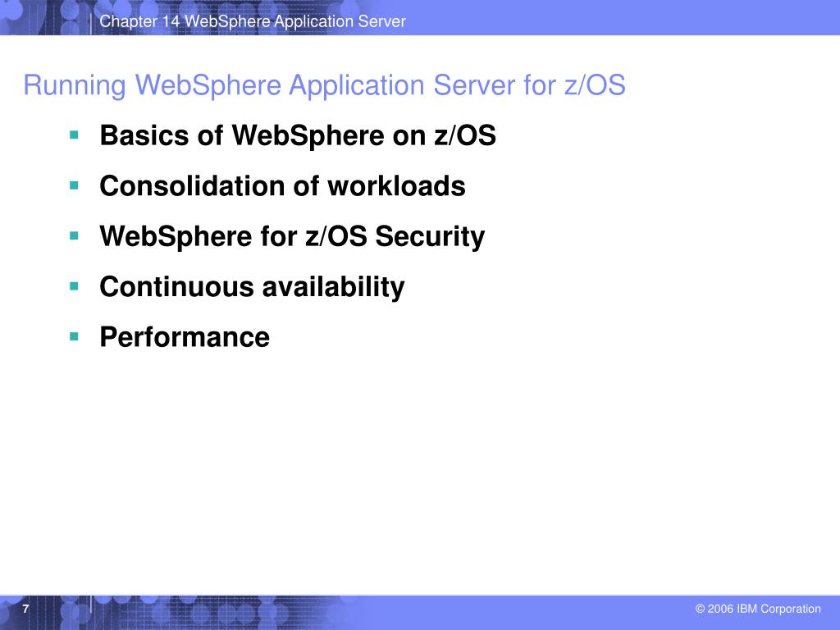Click the square bullet next to "Performance"
The image size is (840, 630).
pos(74,337)
